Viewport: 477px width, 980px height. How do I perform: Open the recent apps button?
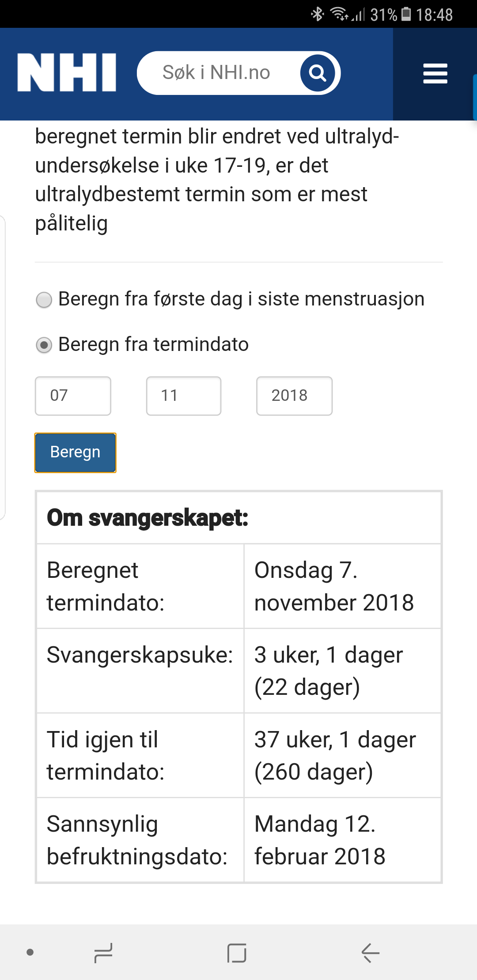pyautogui.click(x=103, y=953)
